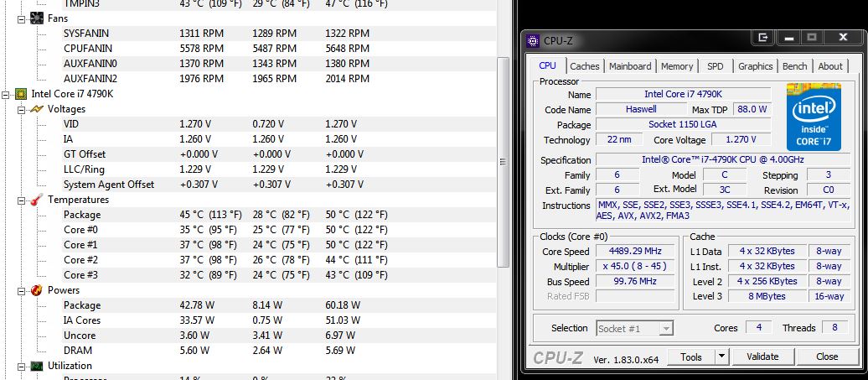Click the hardware monitor vertical scrollbar thumb
The width and height of the screenshot is (868, 380).
[x=503, y=162]
